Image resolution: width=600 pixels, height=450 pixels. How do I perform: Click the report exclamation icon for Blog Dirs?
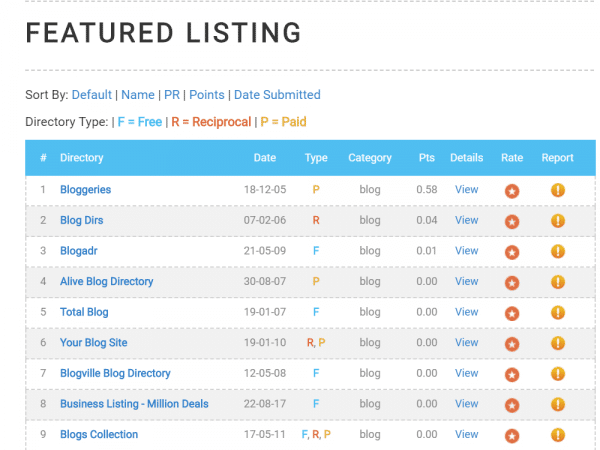pos(558,220)
